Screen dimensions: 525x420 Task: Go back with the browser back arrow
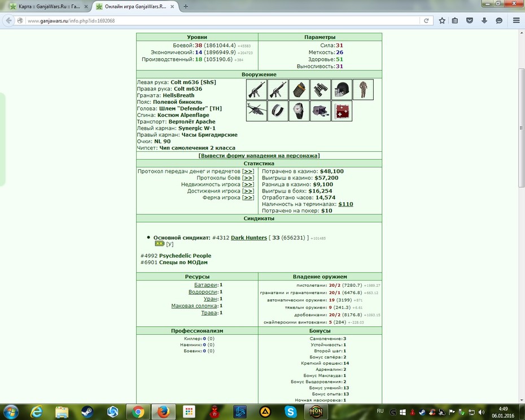(8, 20)
